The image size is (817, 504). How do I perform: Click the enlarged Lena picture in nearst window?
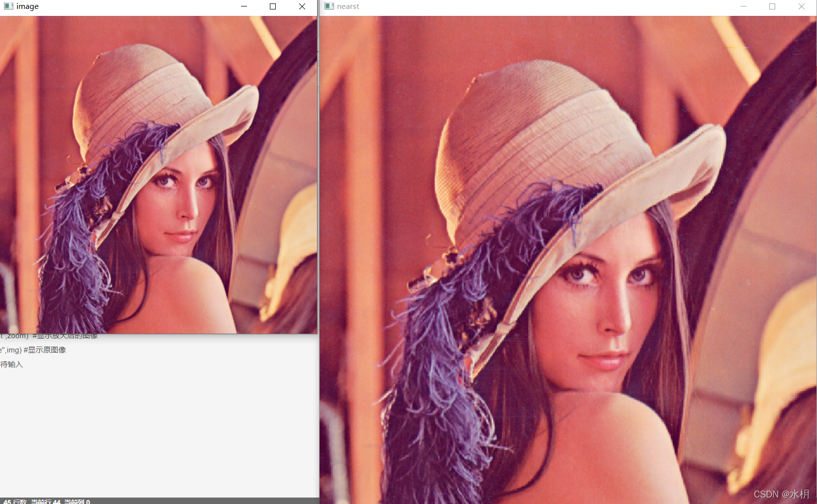coord(568,260)
